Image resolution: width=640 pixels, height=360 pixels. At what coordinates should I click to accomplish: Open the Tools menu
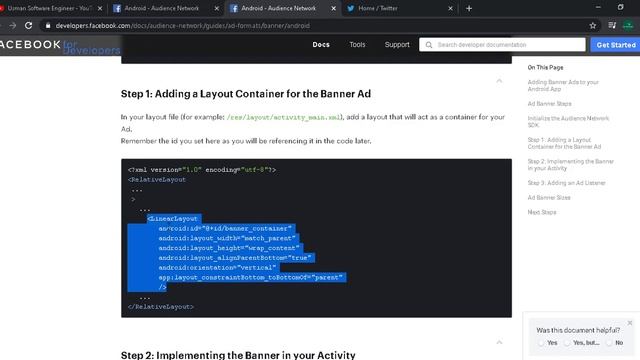[357, 44]
